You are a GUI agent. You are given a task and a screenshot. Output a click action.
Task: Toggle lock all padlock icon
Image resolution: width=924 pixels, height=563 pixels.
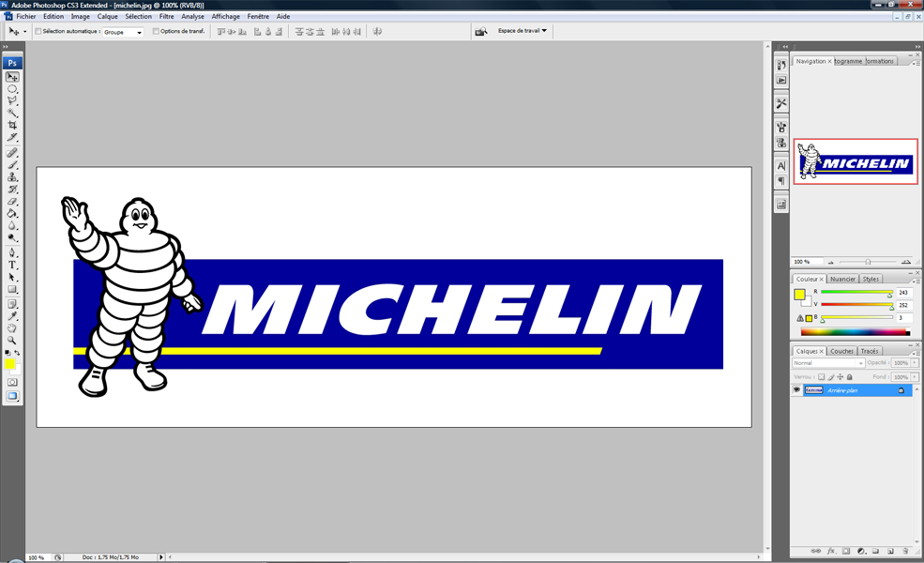tap(850, 376)
